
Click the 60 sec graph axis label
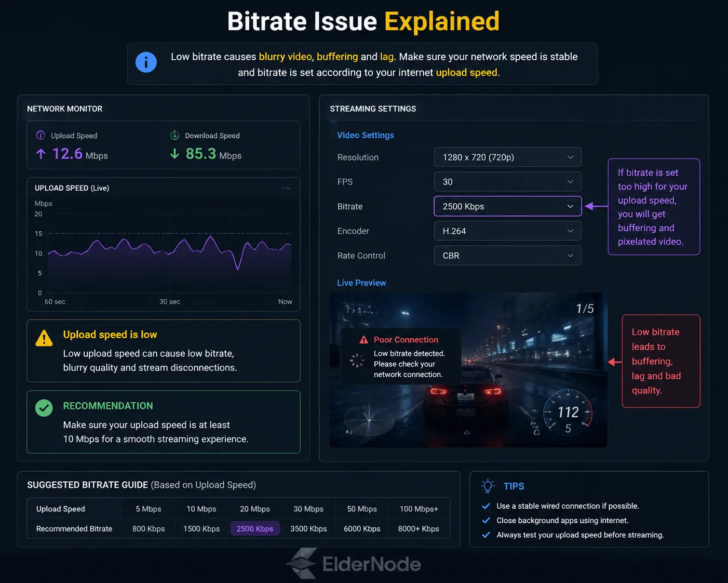[x=55, y=302]
